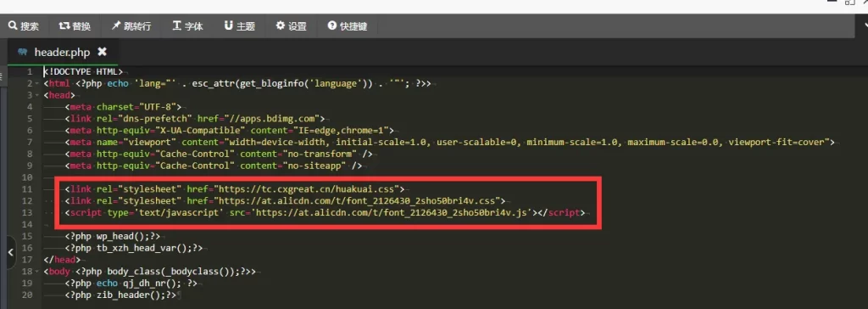Open the 主题 theme menu
The width and height of the screenshot is (868, 309).
point(239,26)
